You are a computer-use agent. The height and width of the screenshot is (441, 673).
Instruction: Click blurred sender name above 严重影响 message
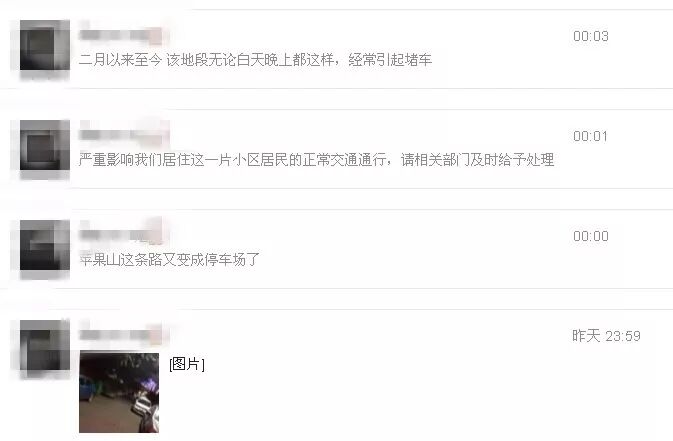[124, 135]
